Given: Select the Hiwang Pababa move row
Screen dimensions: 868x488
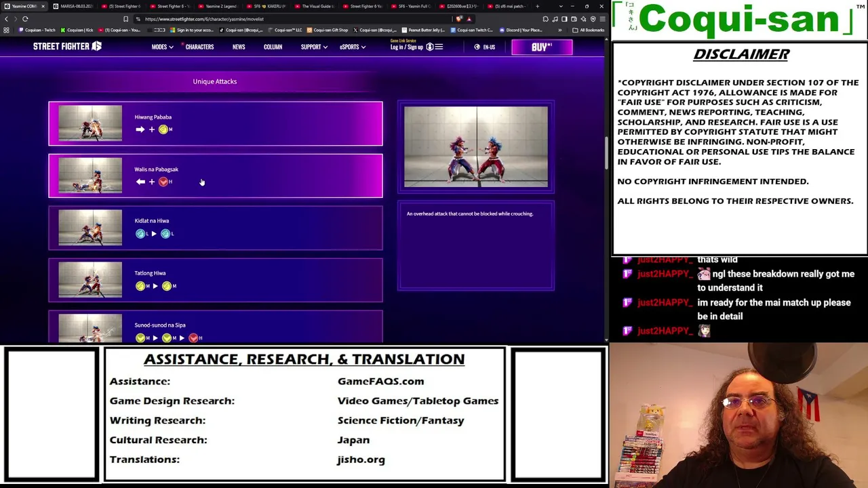Looking at the screenshot, I should coord(216,123).
